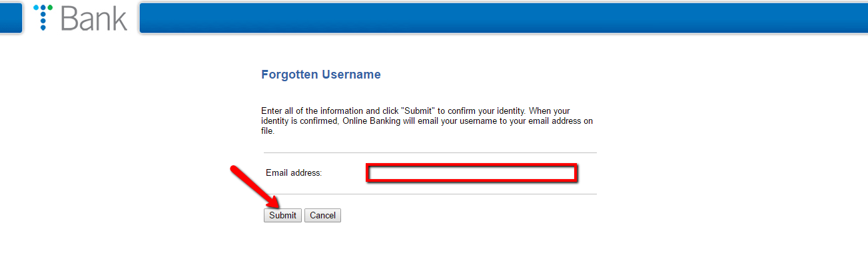The height and width of the screenshot is (265, 868).
Task: Click the dotted T logo icon
Action: coord(43,17)
